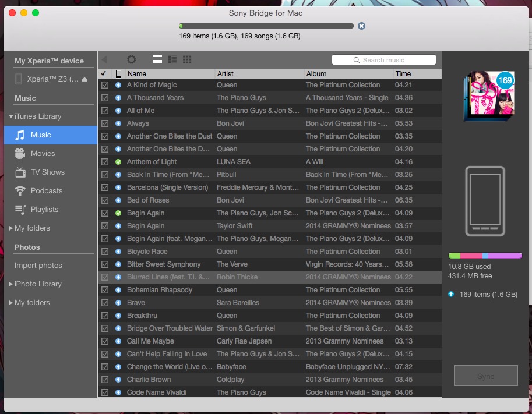Click the sync status icon for Bed of Roses
The height and width of the screenshot is (414, 532).
[x=118, y=200]
